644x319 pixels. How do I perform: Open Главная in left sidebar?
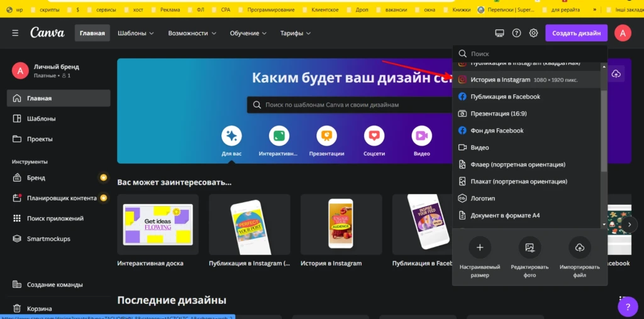pos(58,99)
